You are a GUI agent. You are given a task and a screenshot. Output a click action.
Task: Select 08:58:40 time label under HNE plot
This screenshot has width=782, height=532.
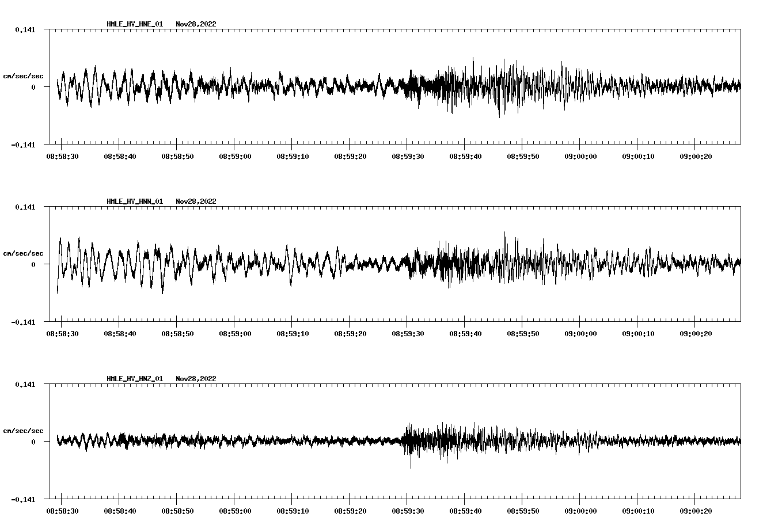click(x=120, y=156)
